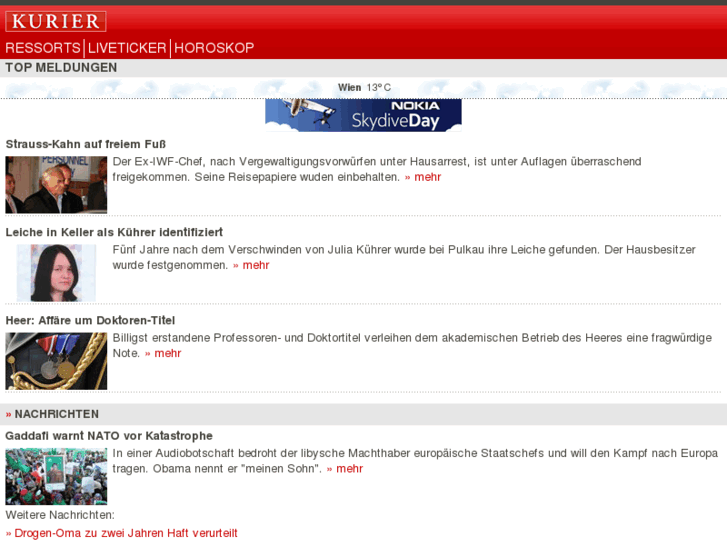The image size is (727, 545).
Task: Click mehr link in Doktoren-Titel article
Action: coord(163,353)
